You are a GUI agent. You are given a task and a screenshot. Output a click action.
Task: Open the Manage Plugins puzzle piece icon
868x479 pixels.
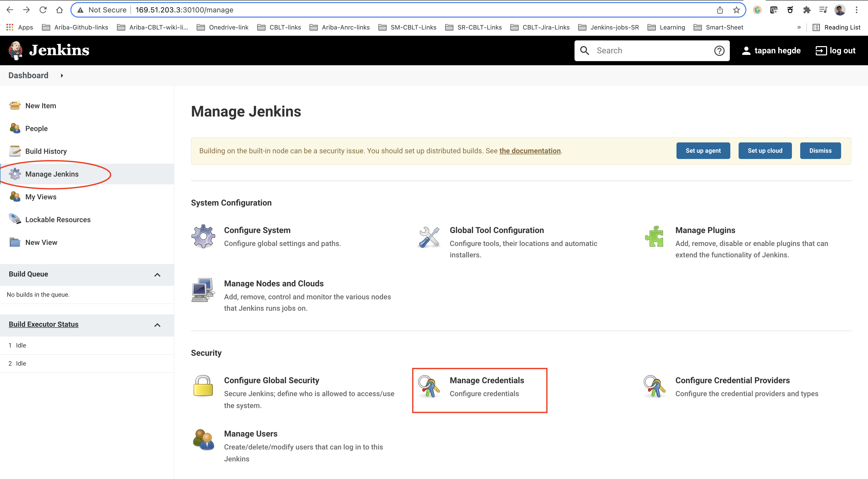point(654,236)
